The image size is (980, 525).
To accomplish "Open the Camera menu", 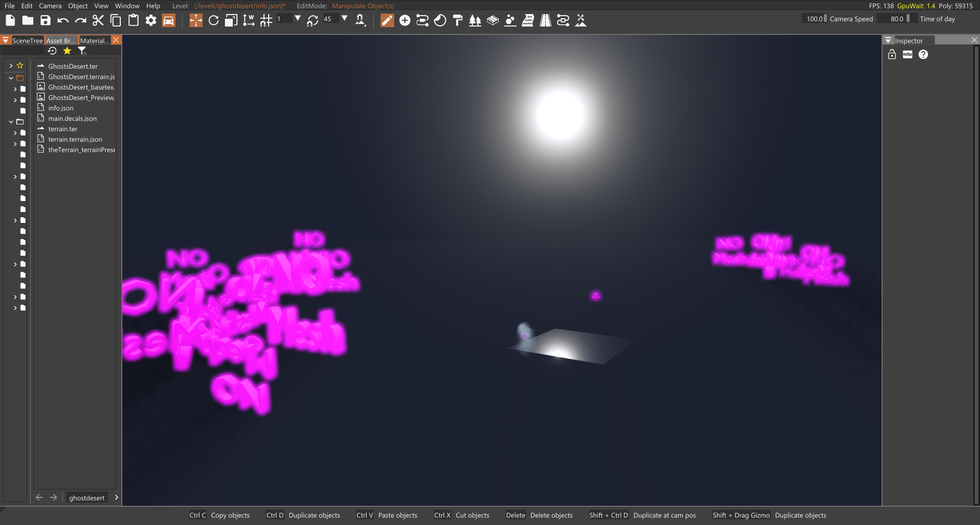I will coord(50,6).
